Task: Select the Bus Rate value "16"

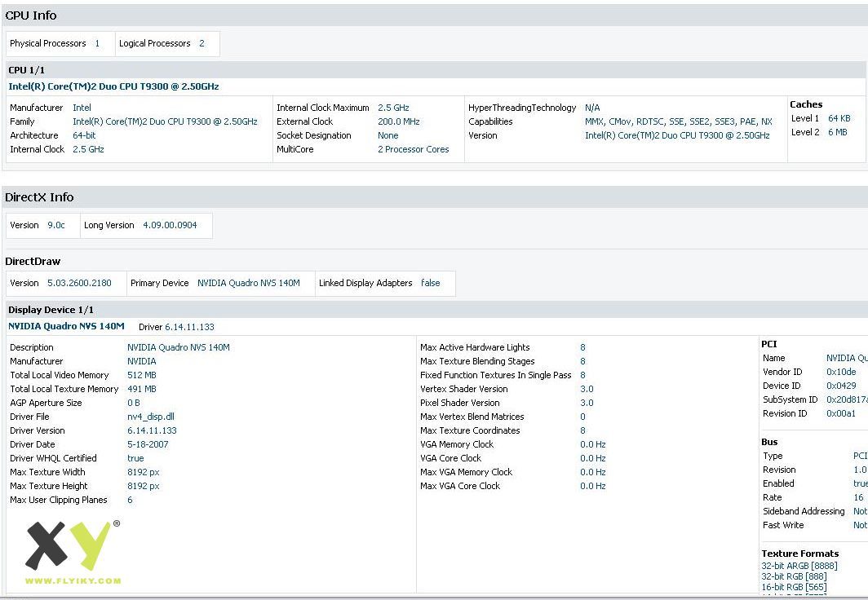Action: pyautogui.click(x=858, y=497)
